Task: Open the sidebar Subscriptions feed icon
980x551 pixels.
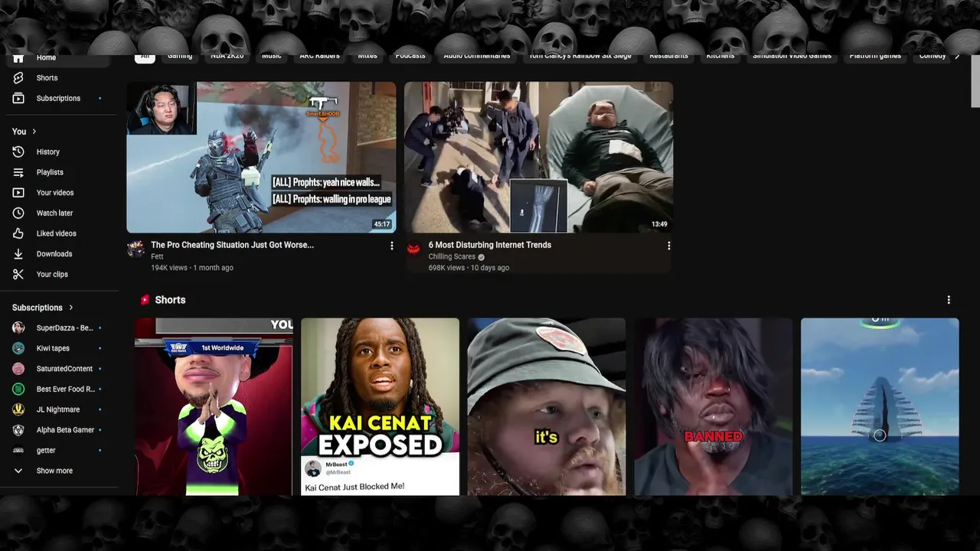Action: pyautogui.click(x=18, y=99)
